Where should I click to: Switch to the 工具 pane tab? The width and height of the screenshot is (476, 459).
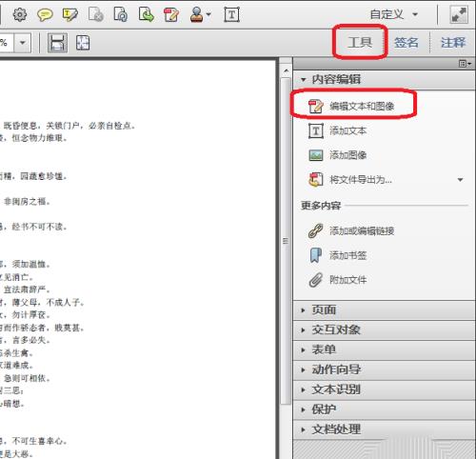point(360,42)
